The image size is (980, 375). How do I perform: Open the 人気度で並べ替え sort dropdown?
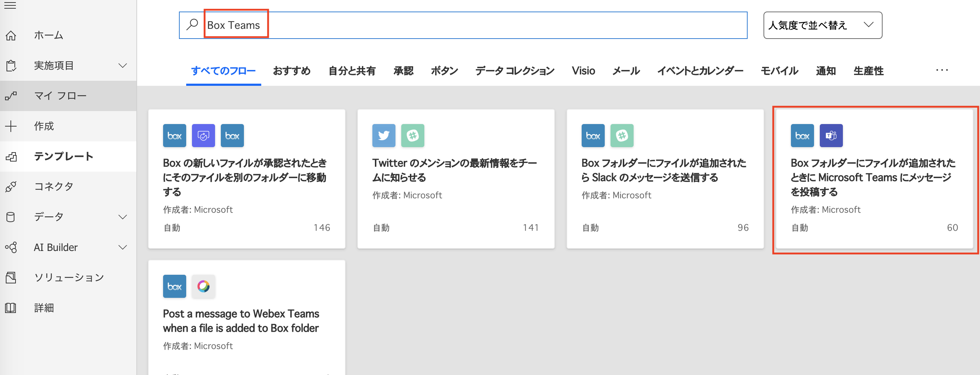[x=823, y=25]
